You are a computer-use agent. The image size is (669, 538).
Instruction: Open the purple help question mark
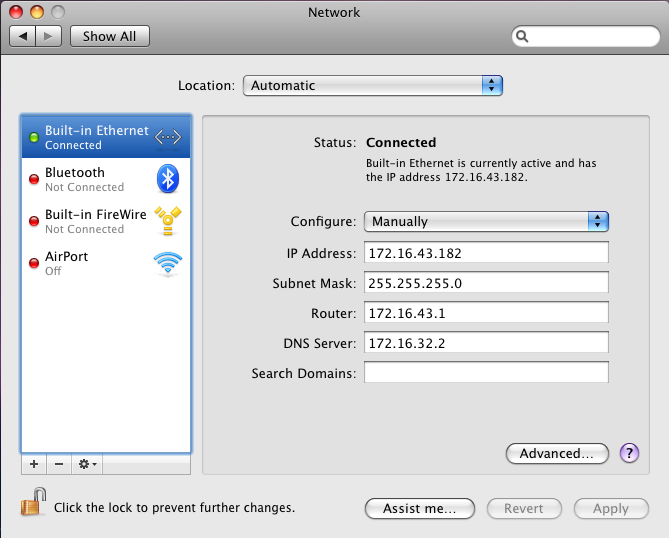pyautogui.click(x=629, y=453)
